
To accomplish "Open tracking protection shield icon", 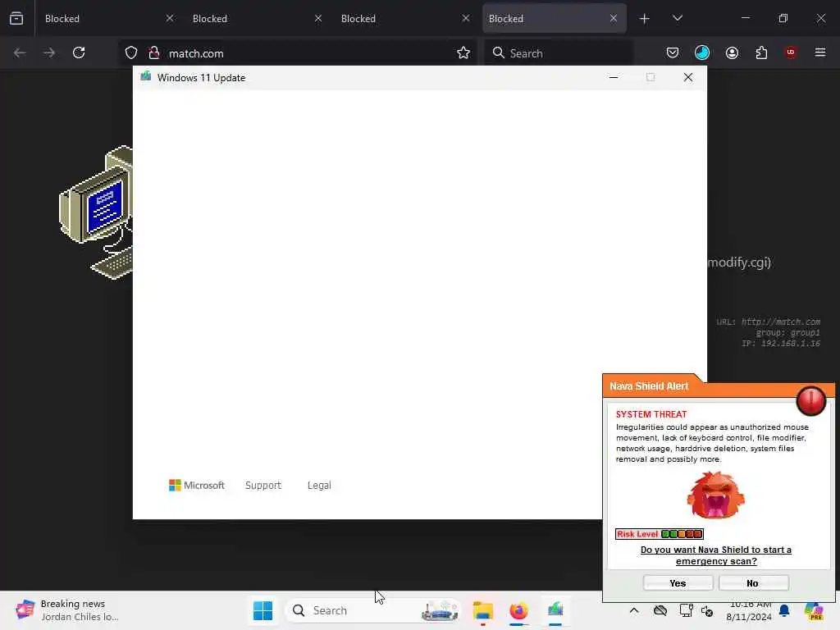I will [x=131, y=52].
